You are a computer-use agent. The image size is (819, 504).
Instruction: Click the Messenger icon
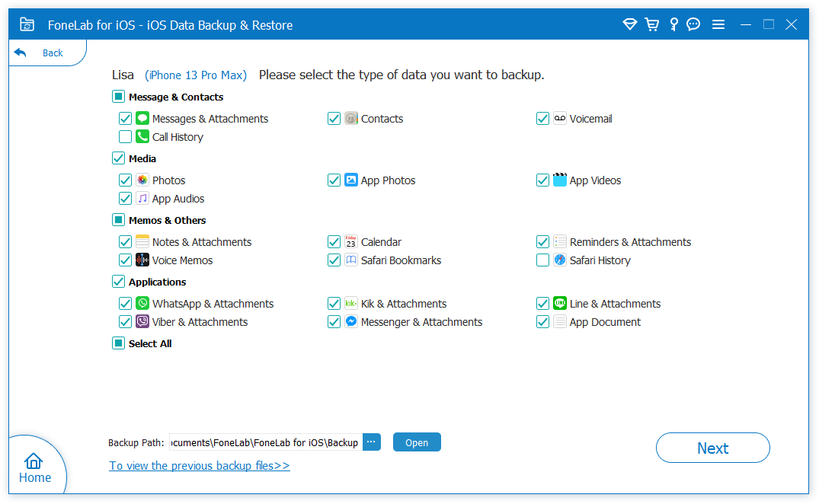pos(351,321)
